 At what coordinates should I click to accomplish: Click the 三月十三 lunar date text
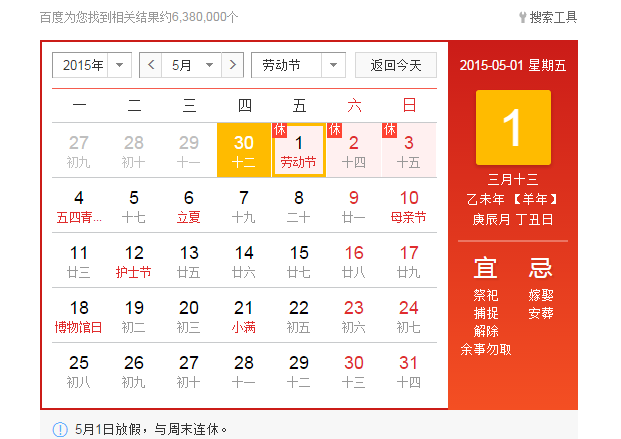click(x=513, y=179)
